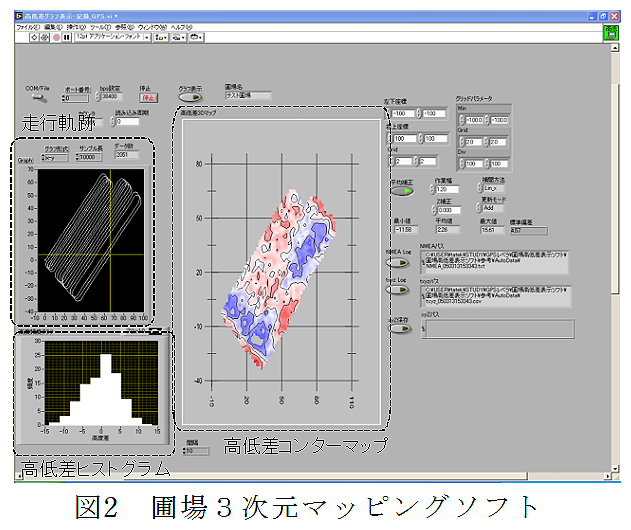Click the Run Continuously toolbar icon
The width and height of the screenshot is (631, 530).
43,37
